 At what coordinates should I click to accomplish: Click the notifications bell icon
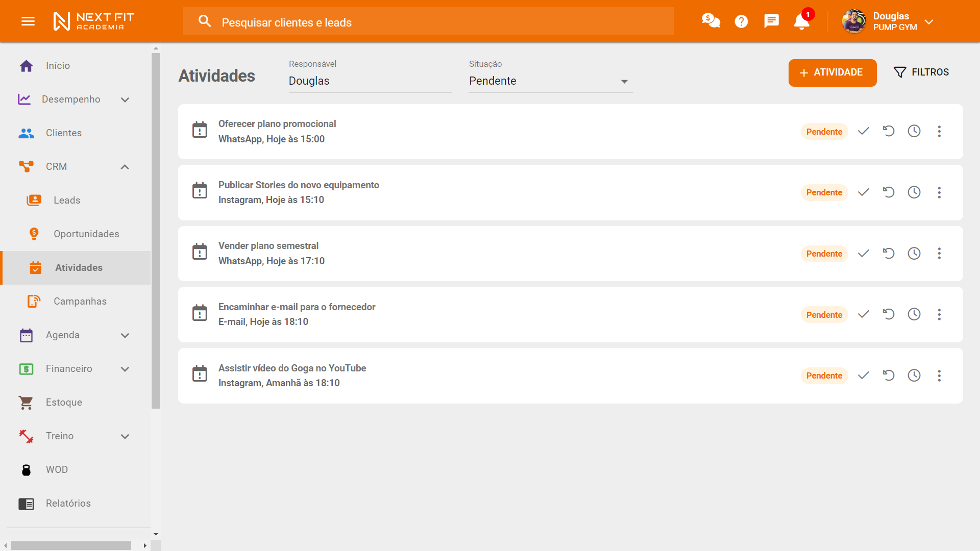801,21
